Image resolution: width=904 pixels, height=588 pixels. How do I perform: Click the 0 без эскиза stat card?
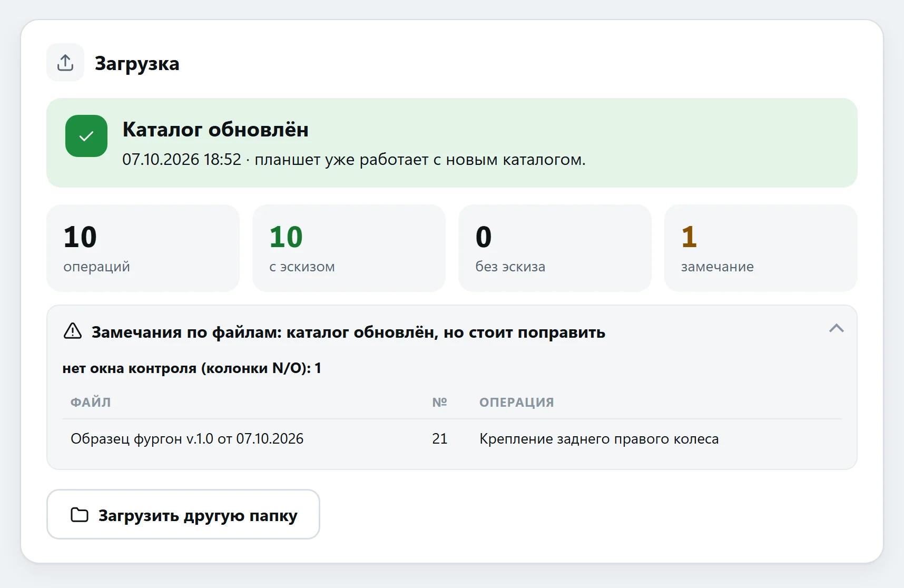[555, 248]
